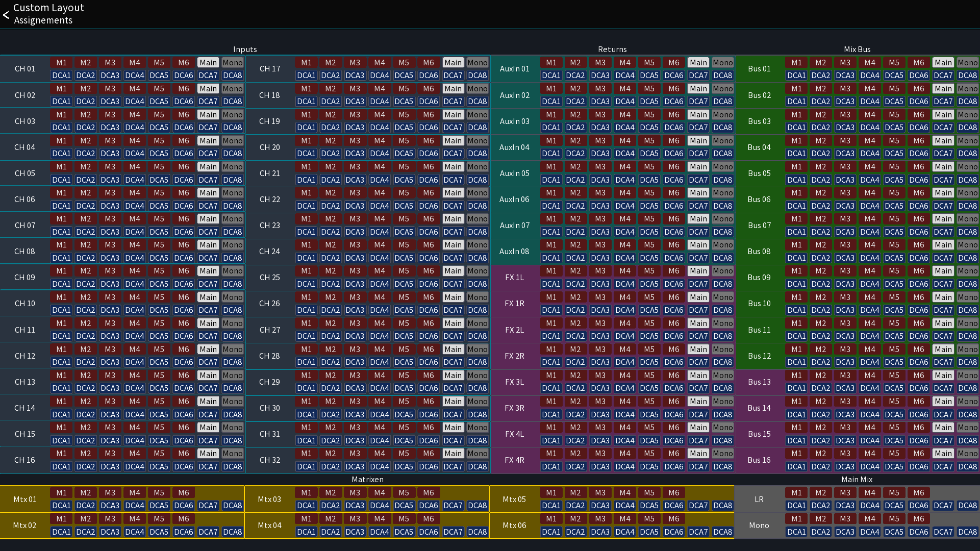The height and width of the screenshot is (551, 980).
Task: Toggle Main assignment for AuxIn 08
Action: (x=698, y=245)
